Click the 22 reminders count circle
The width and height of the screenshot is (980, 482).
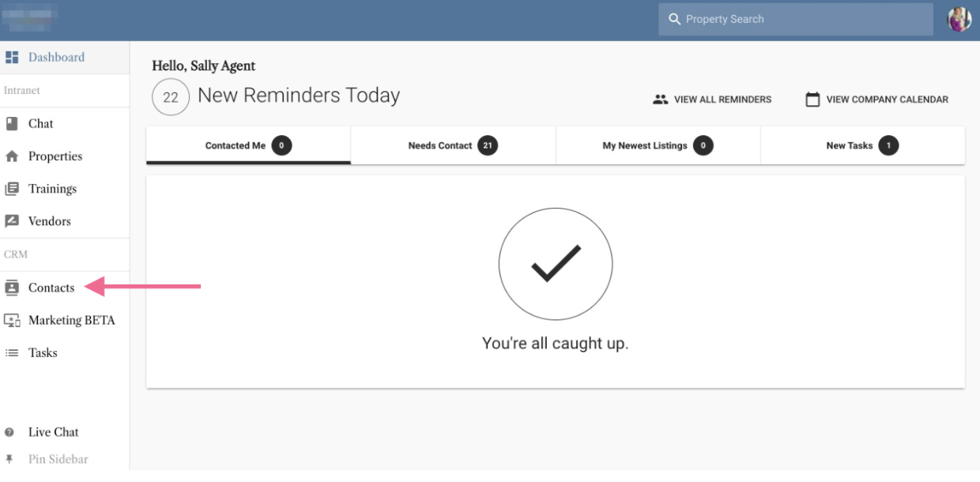[171, 98]
